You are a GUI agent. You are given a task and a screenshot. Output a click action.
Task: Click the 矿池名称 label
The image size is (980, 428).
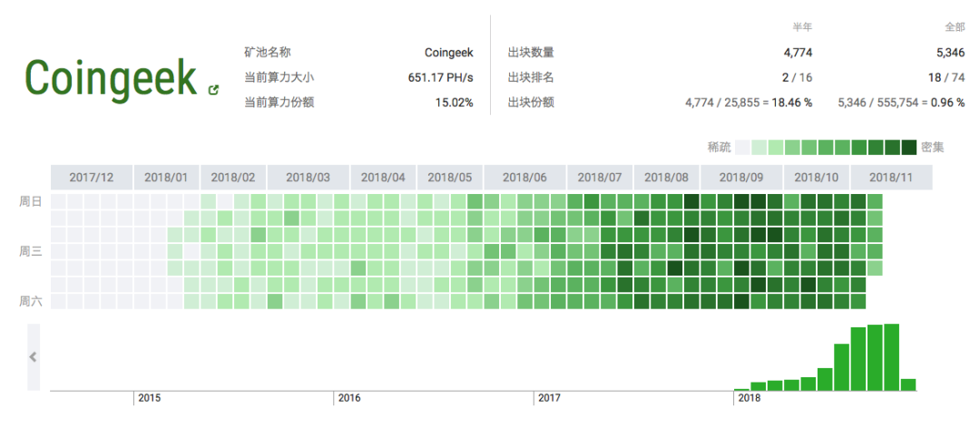pos(268,53)
